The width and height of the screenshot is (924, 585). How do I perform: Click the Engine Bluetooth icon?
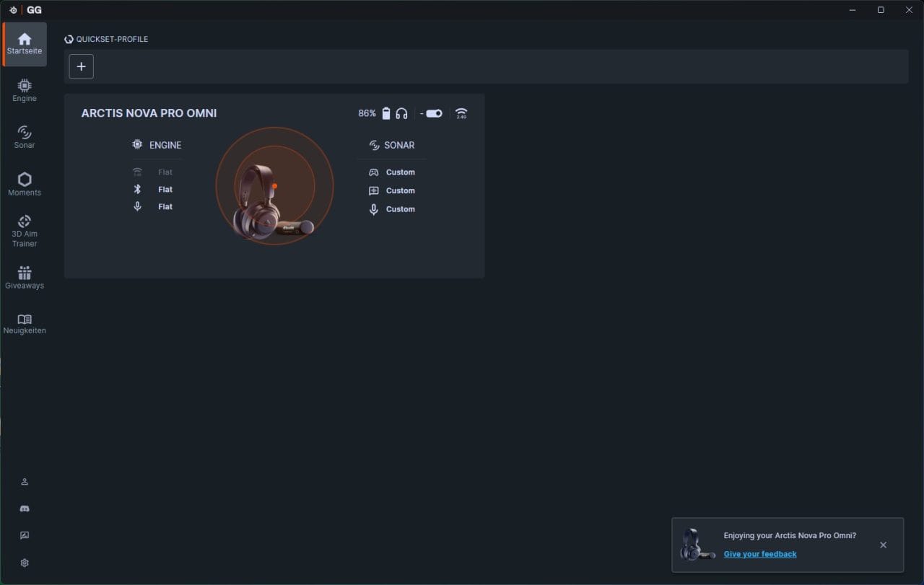point(137,189)
